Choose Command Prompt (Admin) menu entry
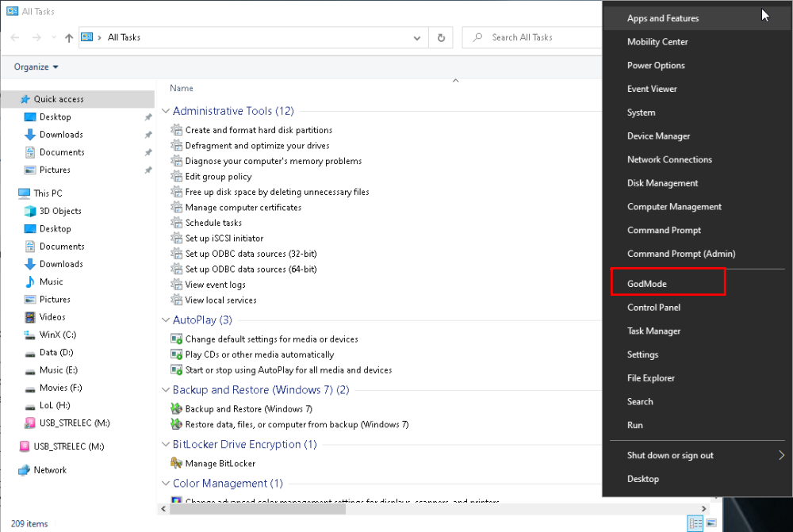Viewport: 793px width, 532px height. (697, 254)
